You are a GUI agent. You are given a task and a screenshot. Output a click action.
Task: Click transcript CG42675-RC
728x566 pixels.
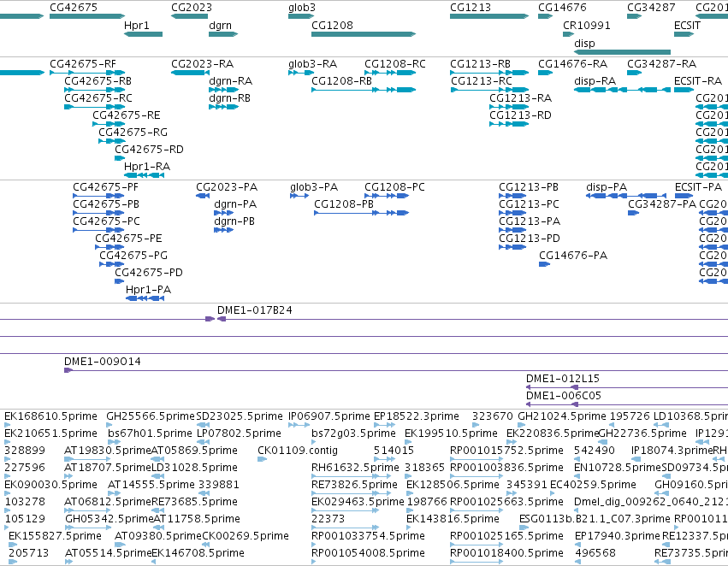coord(98,98)
